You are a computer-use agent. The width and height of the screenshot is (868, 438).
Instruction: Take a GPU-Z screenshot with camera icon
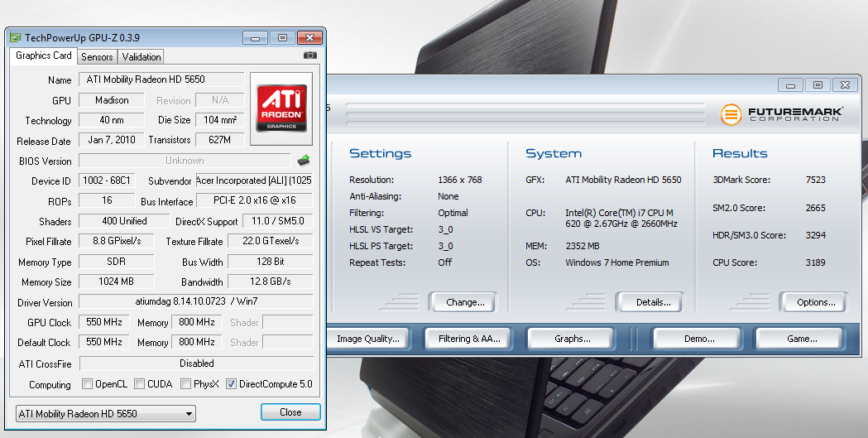310,55
